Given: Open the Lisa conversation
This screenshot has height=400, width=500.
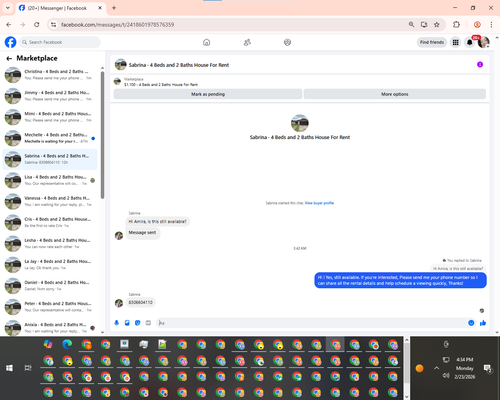Looking at the screenshot, I should pos(50,180).
